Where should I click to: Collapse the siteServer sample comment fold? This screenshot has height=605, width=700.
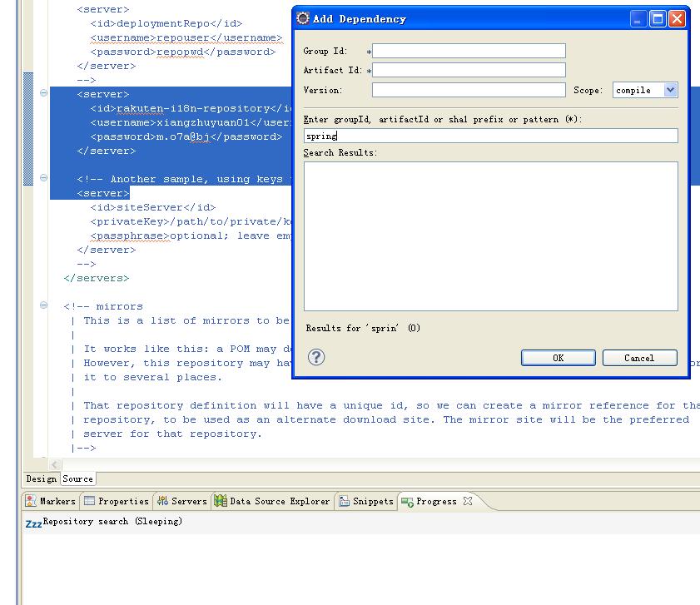43,179
